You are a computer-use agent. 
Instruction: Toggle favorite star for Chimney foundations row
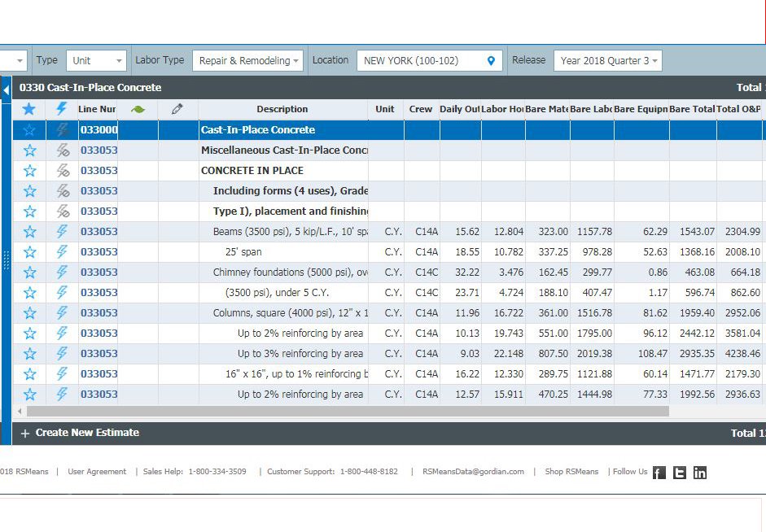click(30, 273)
